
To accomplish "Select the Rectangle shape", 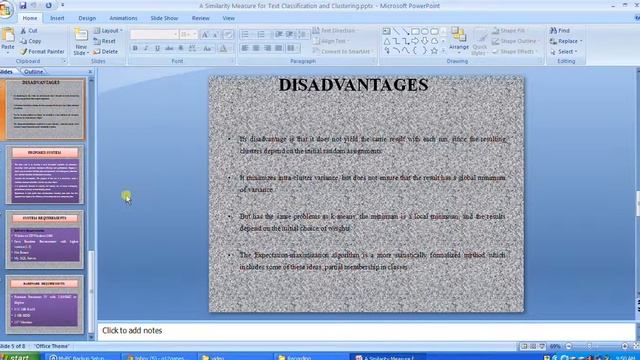I will 415,31.
